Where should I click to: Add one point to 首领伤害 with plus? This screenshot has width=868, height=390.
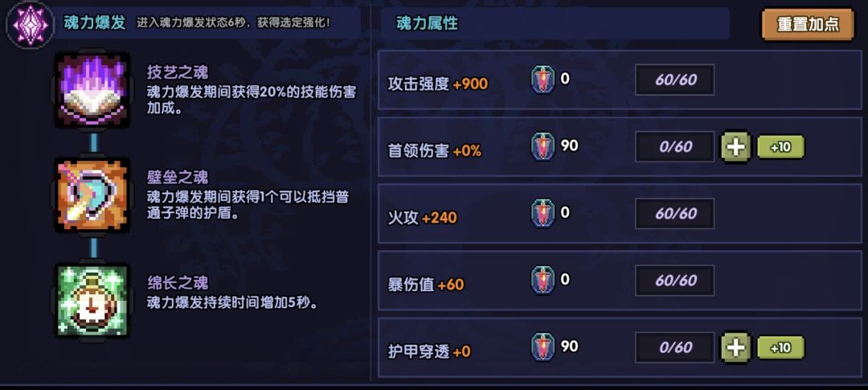tap(735, 147)
